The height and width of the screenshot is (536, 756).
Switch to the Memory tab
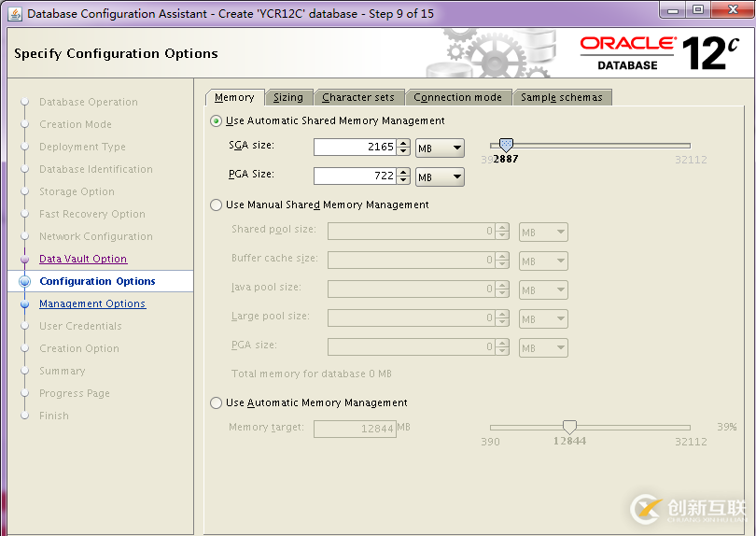coord(235,97)
